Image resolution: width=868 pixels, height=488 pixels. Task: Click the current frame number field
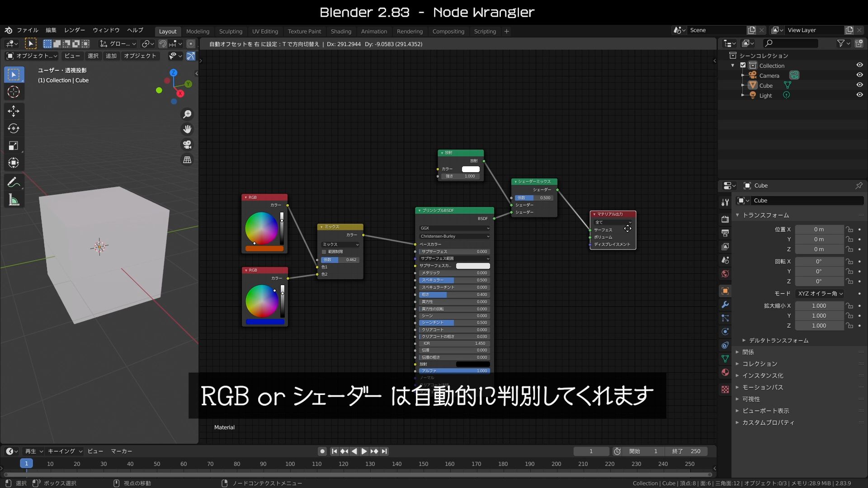591,451
